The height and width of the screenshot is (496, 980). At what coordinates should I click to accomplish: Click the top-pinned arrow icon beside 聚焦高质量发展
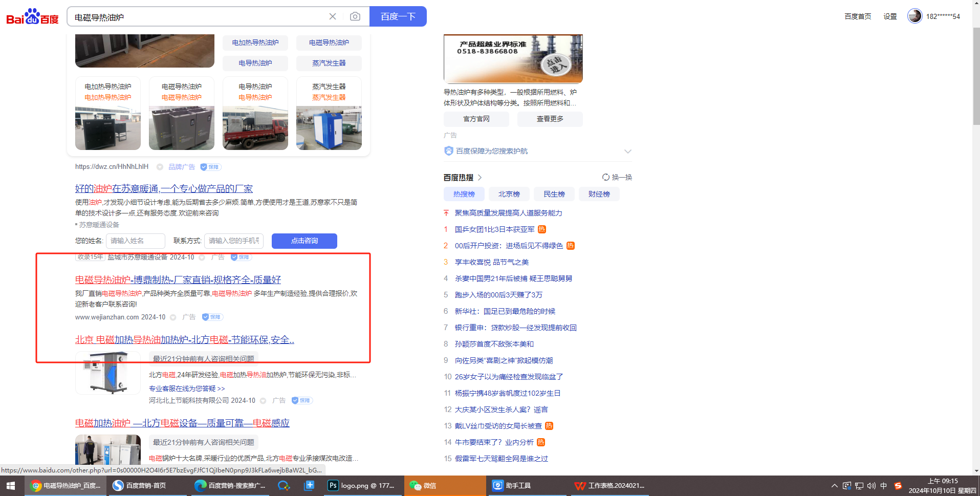[446, 213]
